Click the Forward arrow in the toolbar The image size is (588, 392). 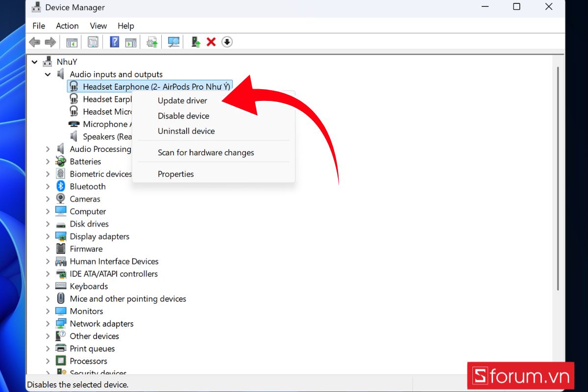click(50, 42)
